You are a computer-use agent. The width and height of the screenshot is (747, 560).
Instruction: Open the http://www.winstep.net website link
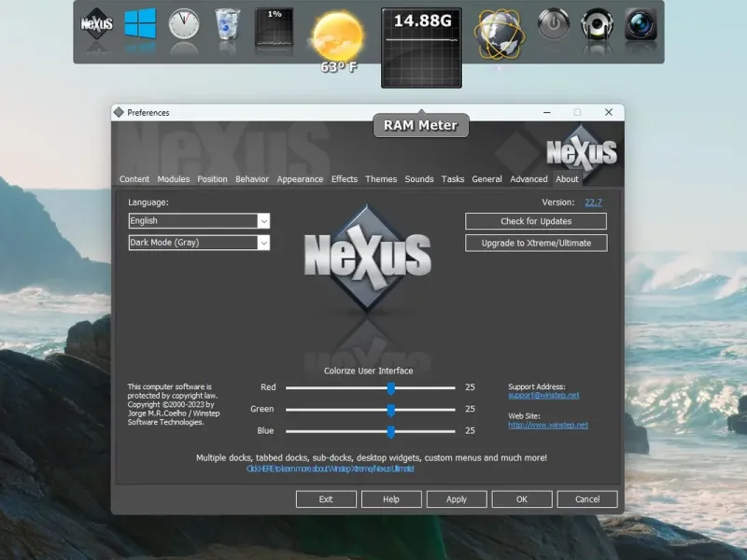(548, 426)
